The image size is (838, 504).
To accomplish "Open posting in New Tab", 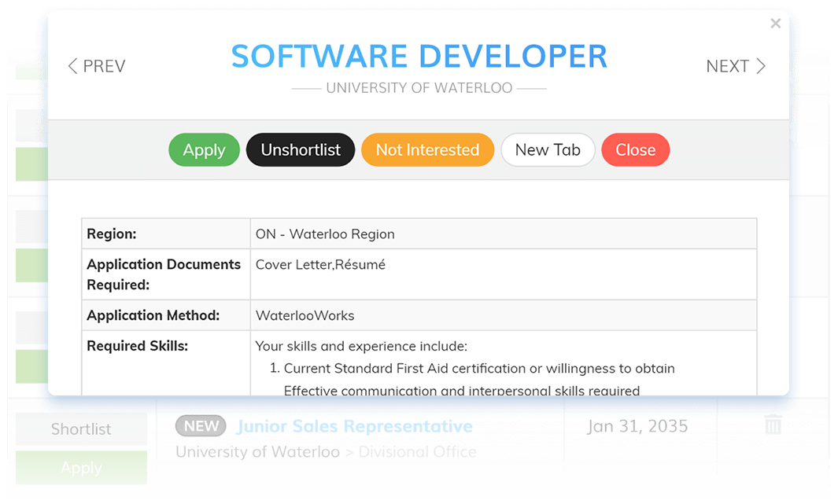I will coord(548,150).
